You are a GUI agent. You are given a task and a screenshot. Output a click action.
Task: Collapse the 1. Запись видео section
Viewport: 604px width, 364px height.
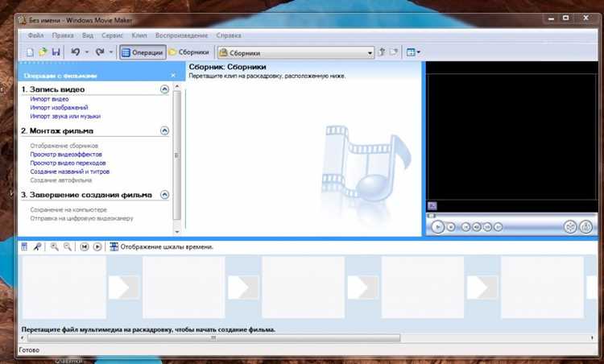click(164, 89)
